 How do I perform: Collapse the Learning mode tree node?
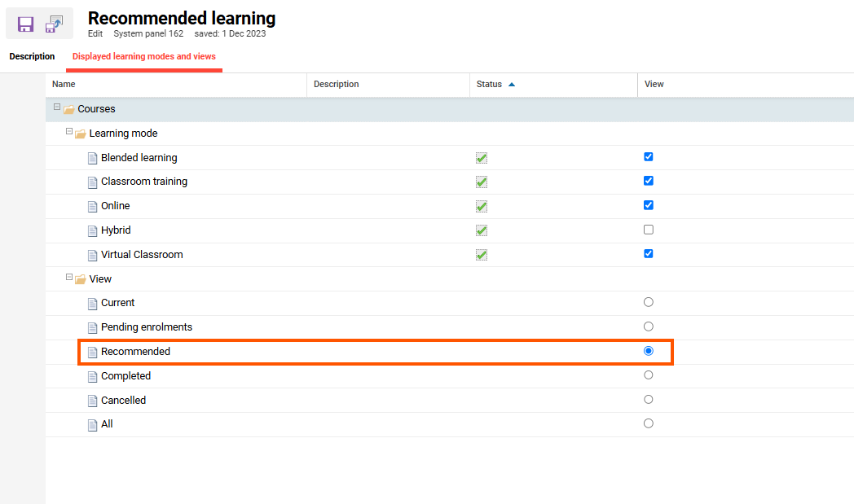coord(69,132)
